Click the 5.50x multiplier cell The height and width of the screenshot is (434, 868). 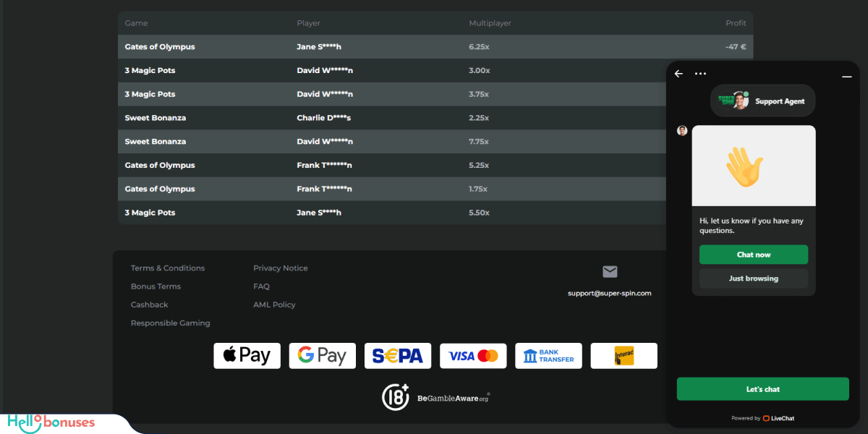479,213
